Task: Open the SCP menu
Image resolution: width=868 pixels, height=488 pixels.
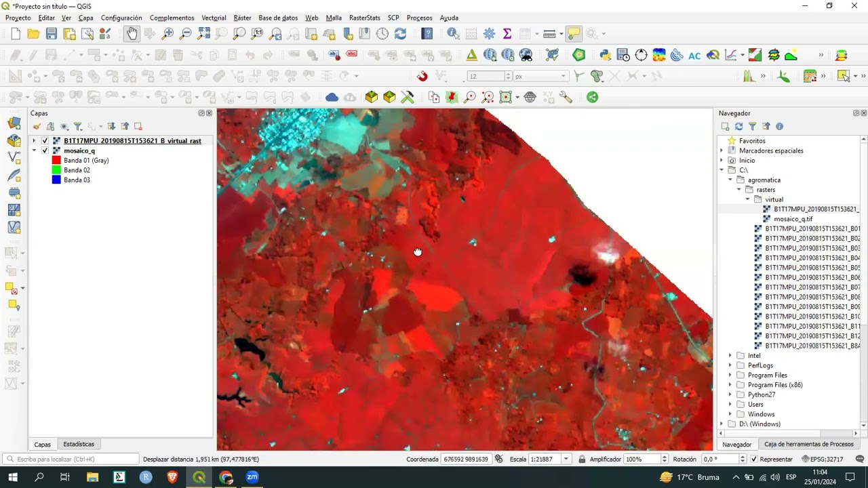Action: pyautogui.click(x=393, y=18)
